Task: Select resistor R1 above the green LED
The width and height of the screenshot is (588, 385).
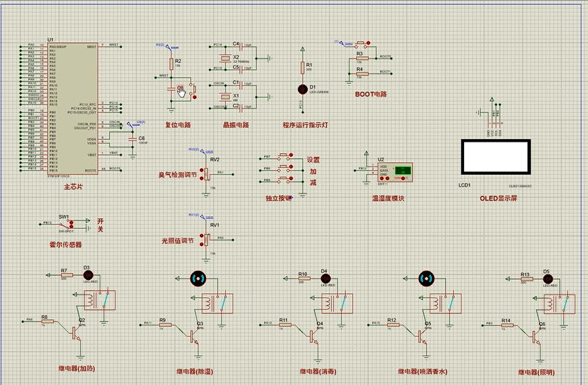Action: tap(302, 68)
